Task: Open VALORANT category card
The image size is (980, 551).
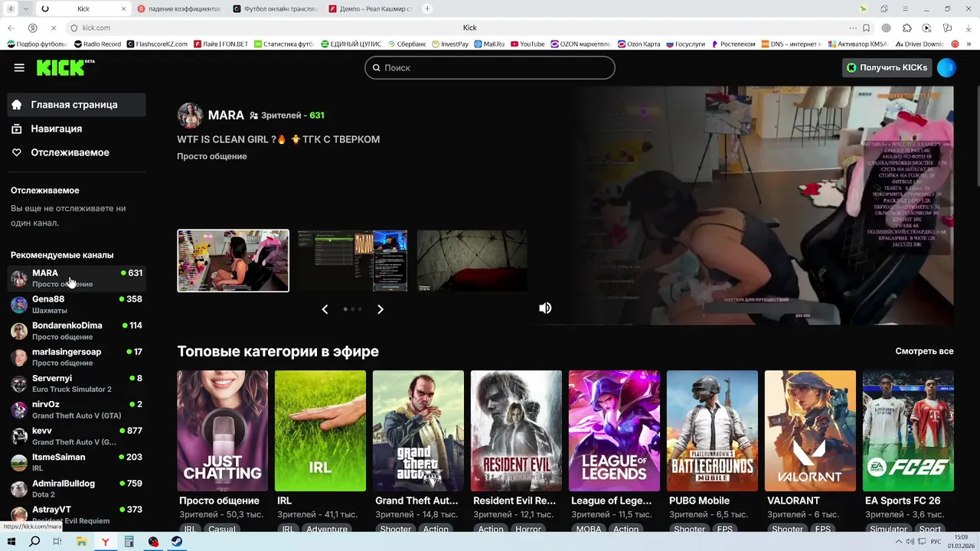Action: point(810,431)
